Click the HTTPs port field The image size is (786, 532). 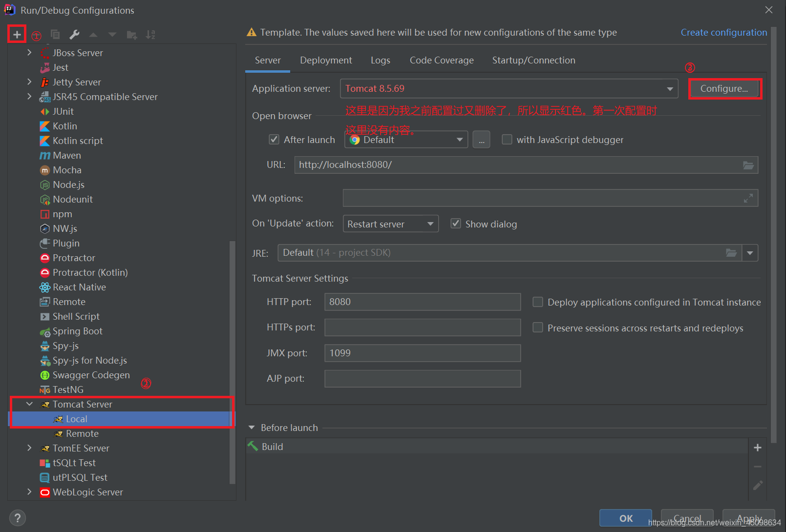[x=423, y=327]
